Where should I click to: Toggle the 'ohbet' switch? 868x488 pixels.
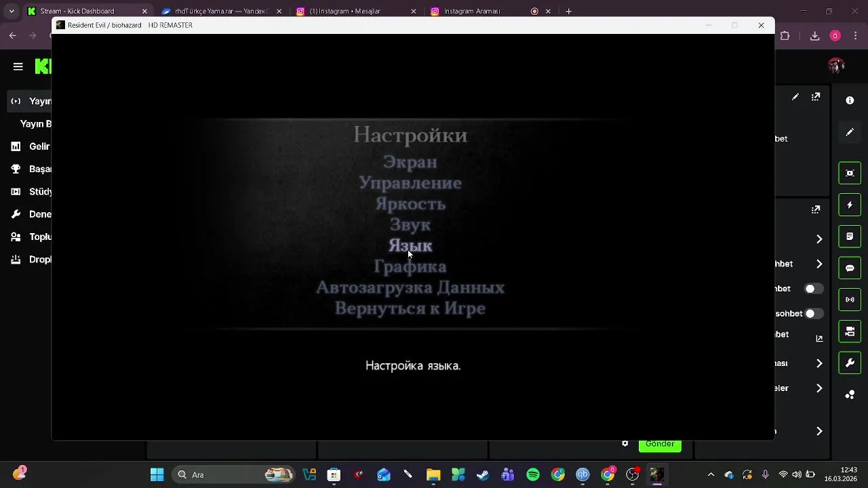click(814, 289)
